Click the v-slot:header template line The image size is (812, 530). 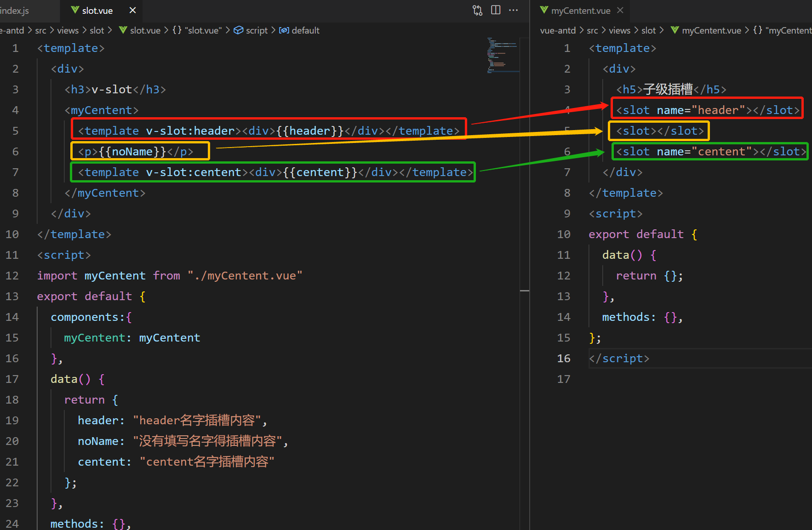(x=269, y=131)
